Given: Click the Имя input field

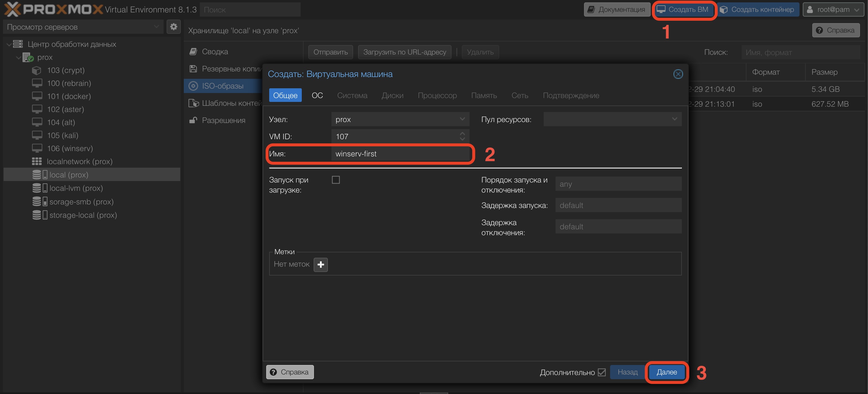Looking at the screenshot, I should pos(400,154).
